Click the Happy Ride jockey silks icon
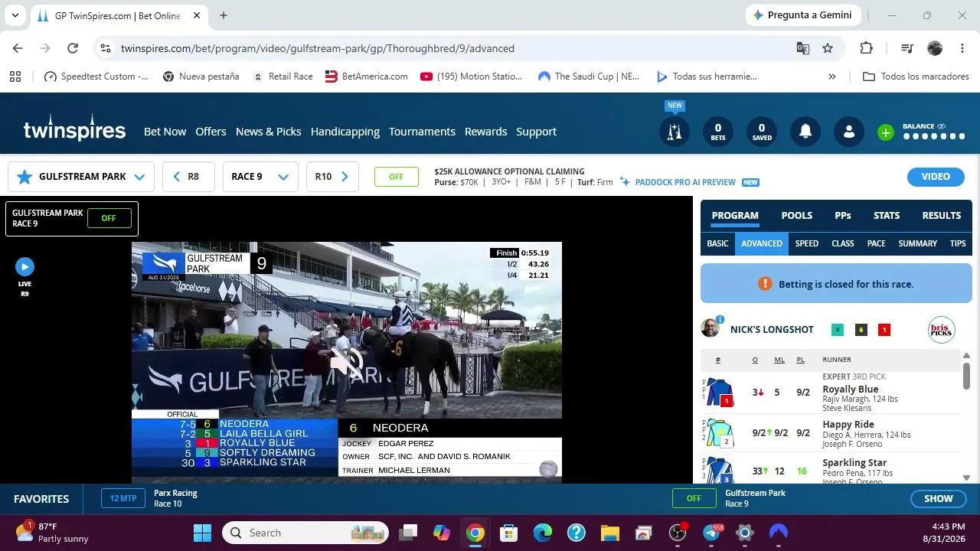The width and height of the screenshot is (980, 551). coord(719,432)
